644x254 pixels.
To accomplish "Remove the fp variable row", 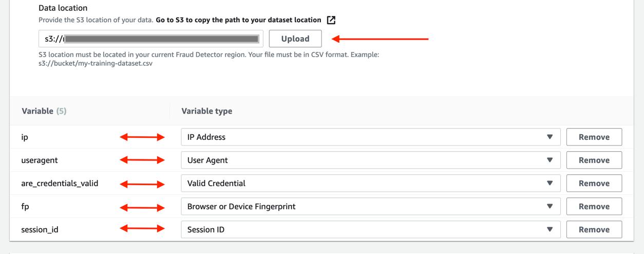I will pos(594,207).
